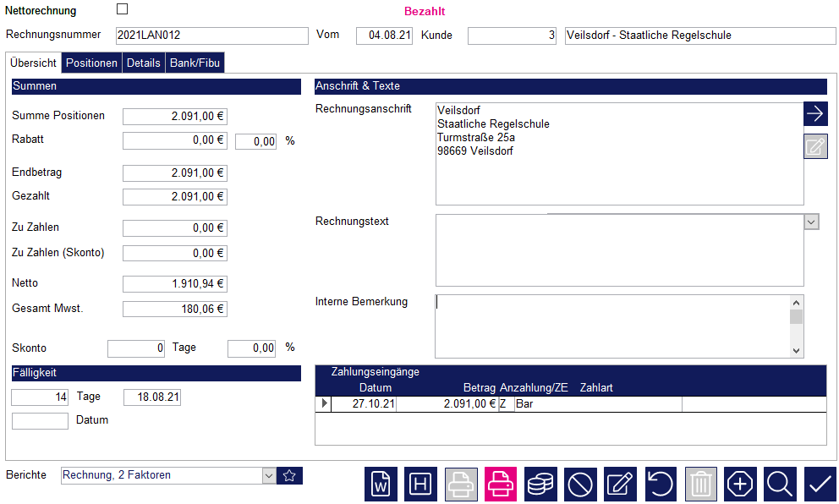
Task: Open the Rechnungstext template dropdown
Action: (x=811, y=222)
